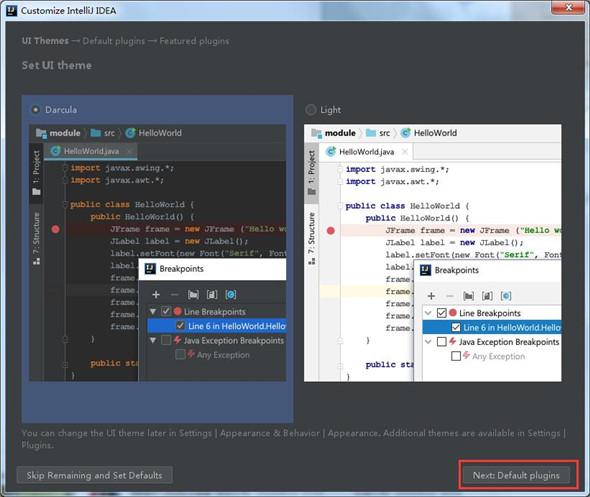The width and height of the screenshot is (590, 497).
Task: Collapse Java Exception Breakpoints in Light preview
Action: [x=428, y=342]
